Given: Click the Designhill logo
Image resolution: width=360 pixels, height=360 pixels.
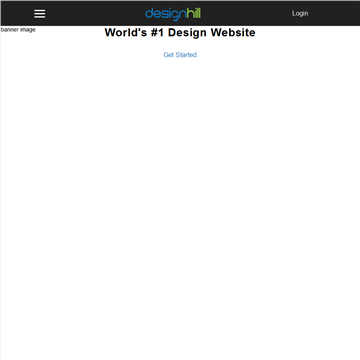Looking at the screenshot, I should tap(173, 14).
